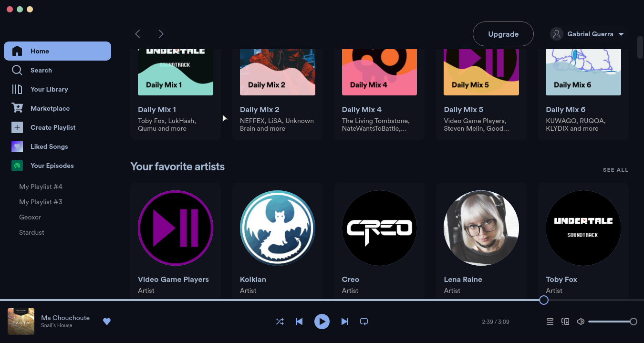
Task: Open the play queue
Action: (x=550, y=322)
